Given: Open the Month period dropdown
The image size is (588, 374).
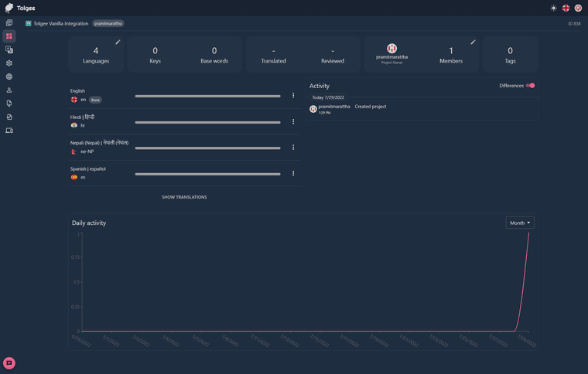Looking at the screenshot, I should tap(520, 223).
